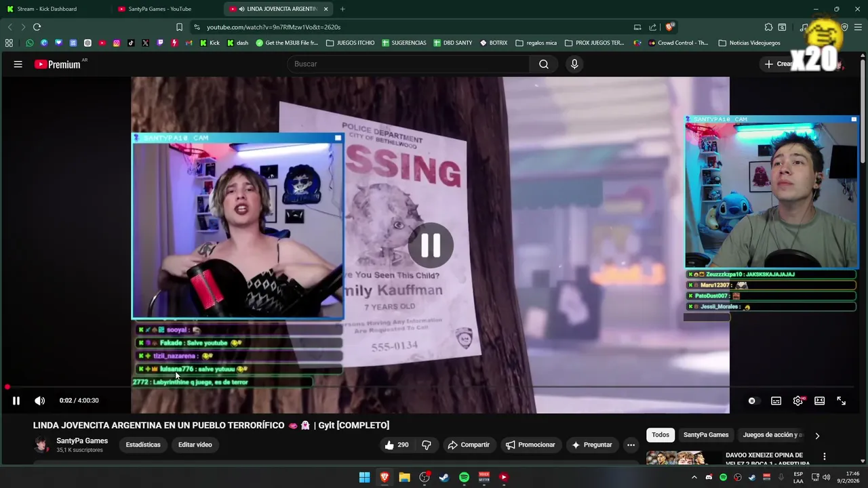Click the Promocionar button
This screenshot has height=488, width=868.
coord(530,445)
